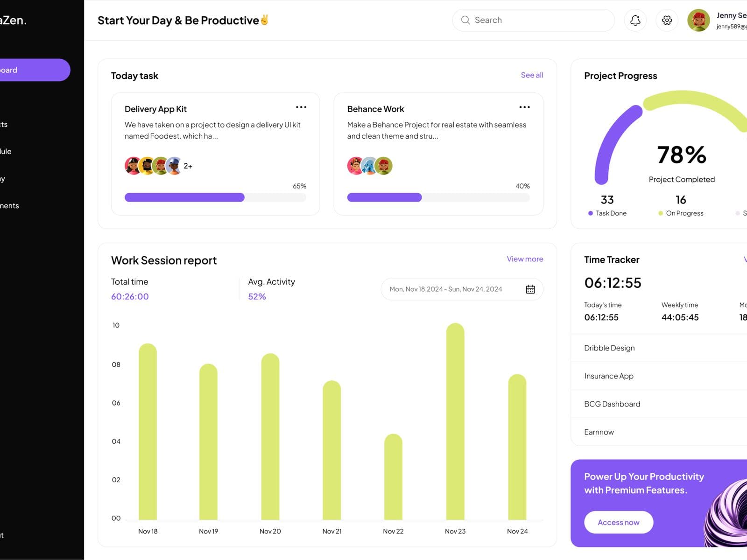The image size is (747, 560).
Task: Click the search magnifier icon
Action: tap(465, 20)
